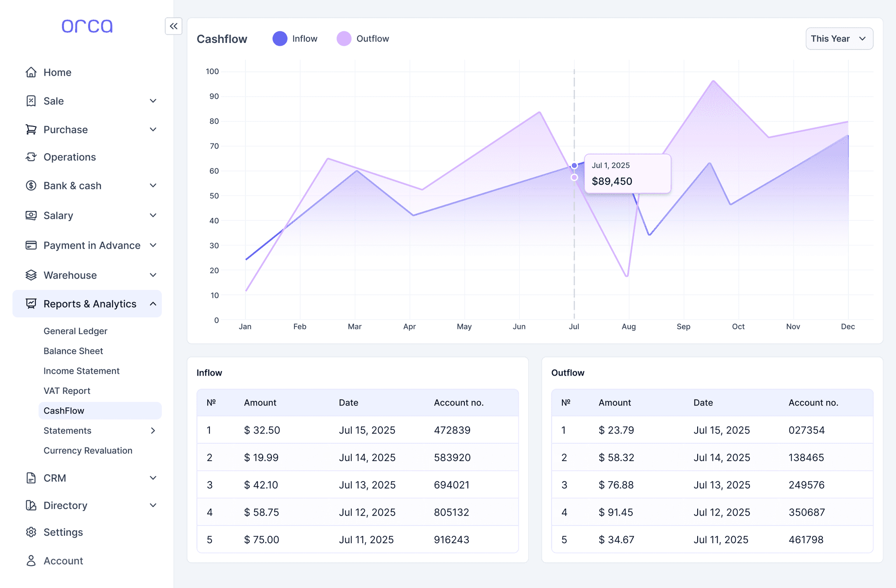The image size is (896, 588).
Task: Click the purple Inflow legend color dot
Action: (280, 39)
